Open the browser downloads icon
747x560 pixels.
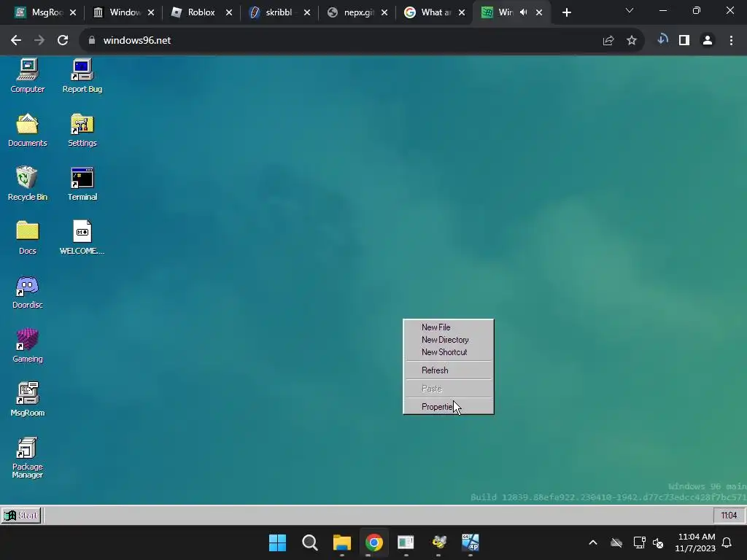click(662, 40)
